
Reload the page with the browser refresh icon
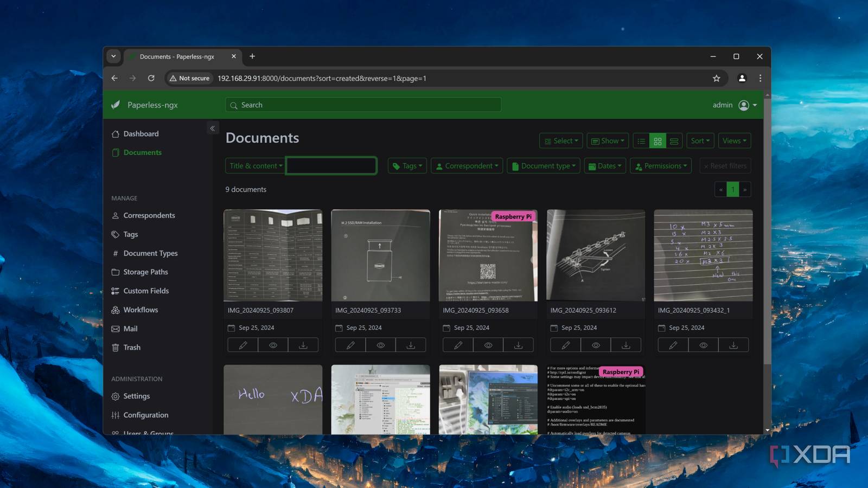click(x=151, y=78)
